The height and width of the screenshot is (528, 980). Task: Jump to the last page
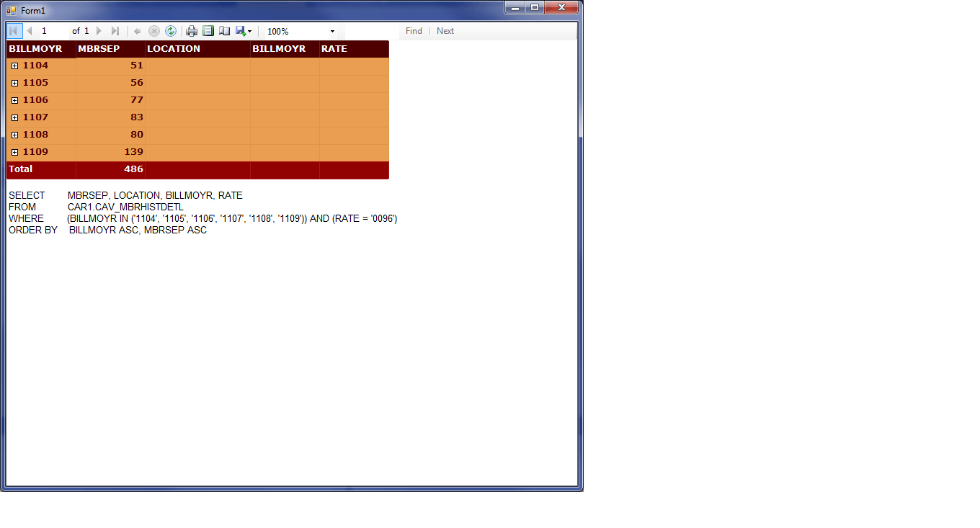click(x=115, y=31)
